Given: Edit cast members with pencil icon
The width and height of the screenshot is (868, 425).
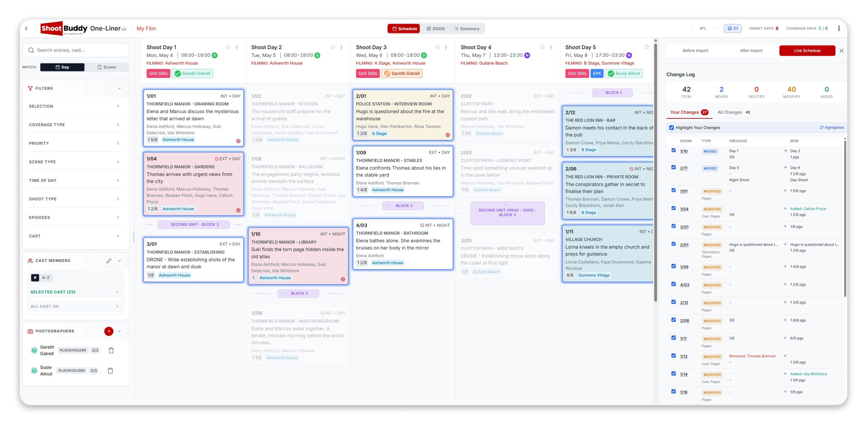Looking at the screenshot, I should pyautogui.click(x=109, y=260).
